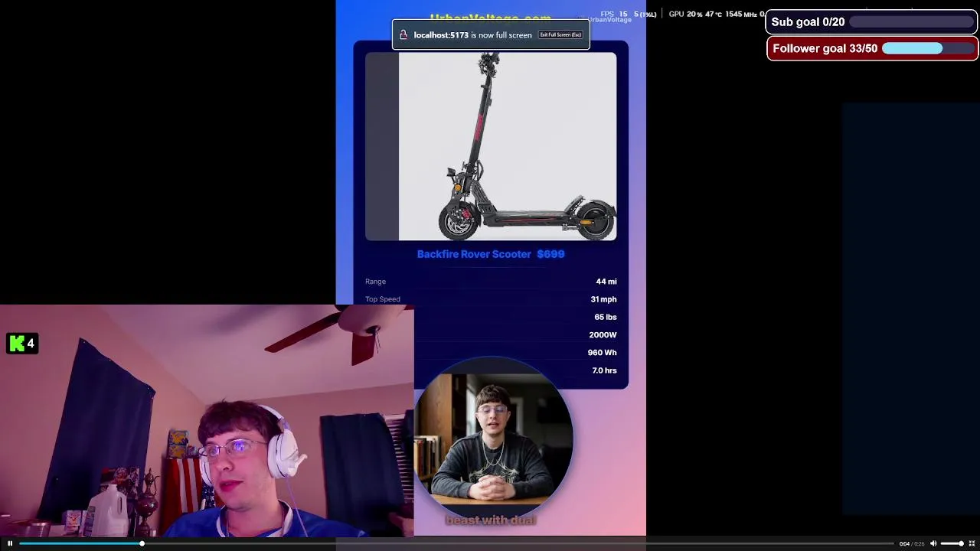Click the 65 lbs weight value
Screen dimensions: 980x551
point(606,317)
